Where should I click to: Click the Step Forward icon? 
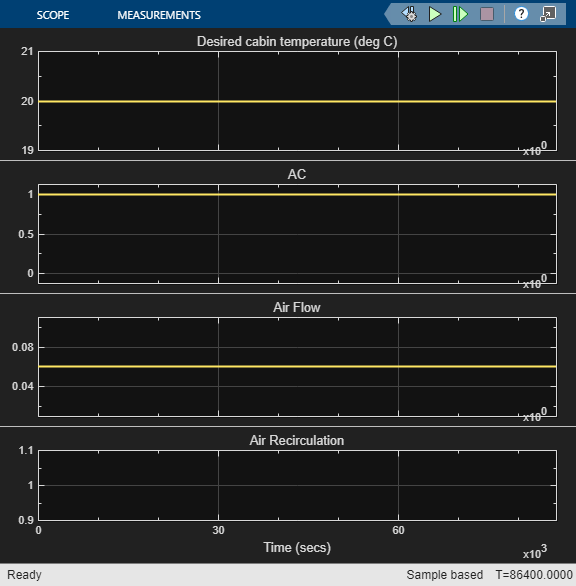pos(460,14)
